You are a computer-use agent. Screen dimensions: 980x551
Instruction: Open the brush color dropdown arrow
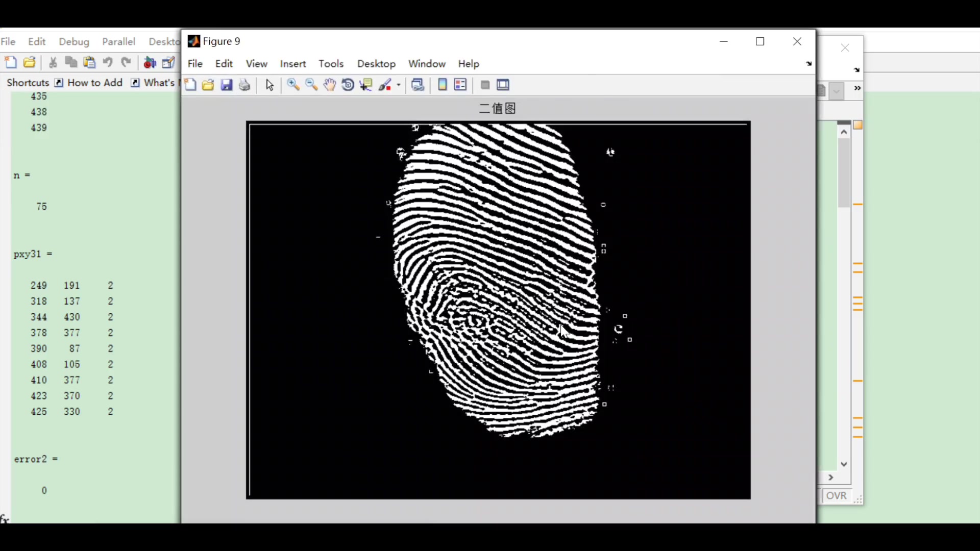tap(399, 85)
